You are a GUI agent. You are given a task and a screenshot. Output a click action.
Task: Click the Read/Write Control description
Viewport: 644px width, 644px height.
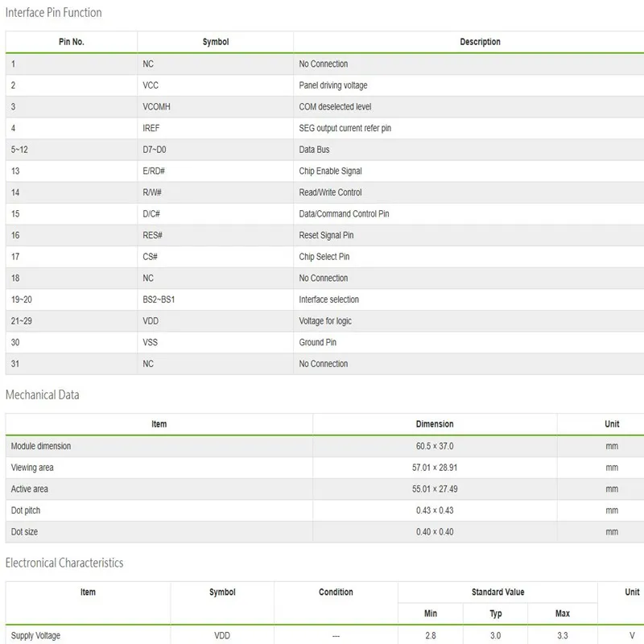point(330,192)
